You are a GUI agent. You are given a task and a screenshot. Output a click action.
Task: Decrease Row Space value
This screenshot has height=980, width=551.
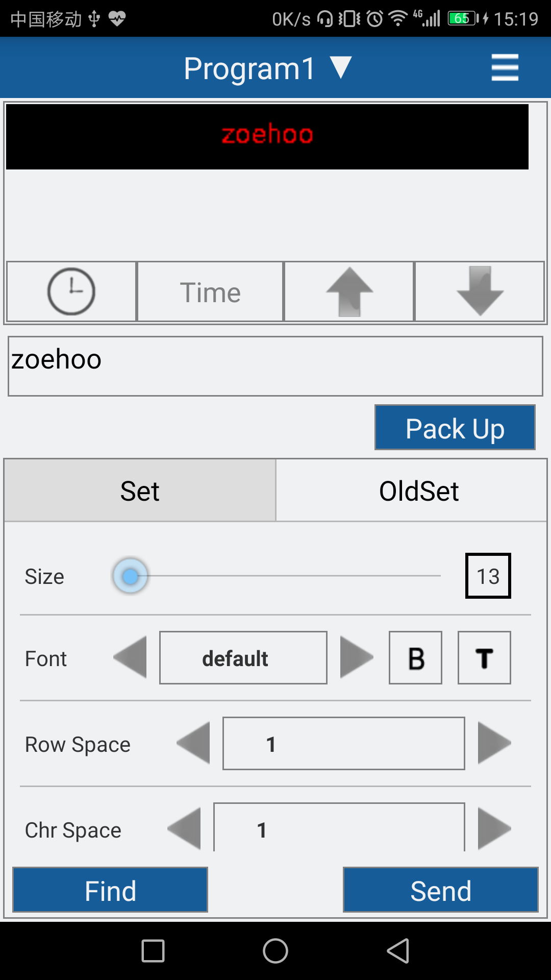tap(194, 743)
